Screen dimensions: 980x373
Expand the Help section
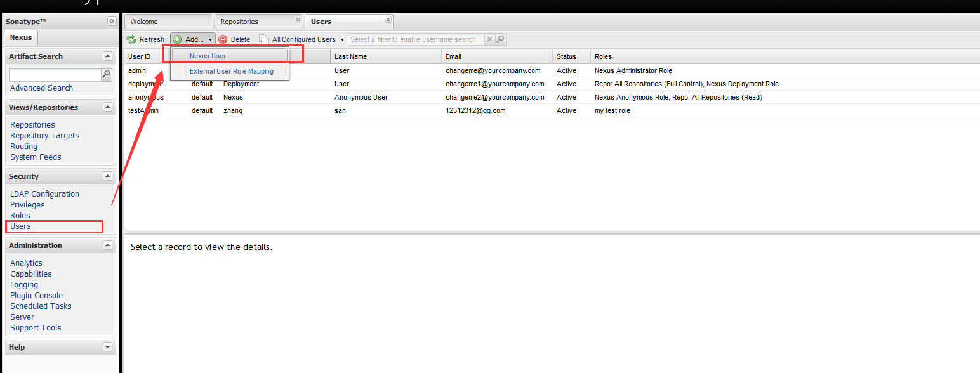[x=107, y=347]
